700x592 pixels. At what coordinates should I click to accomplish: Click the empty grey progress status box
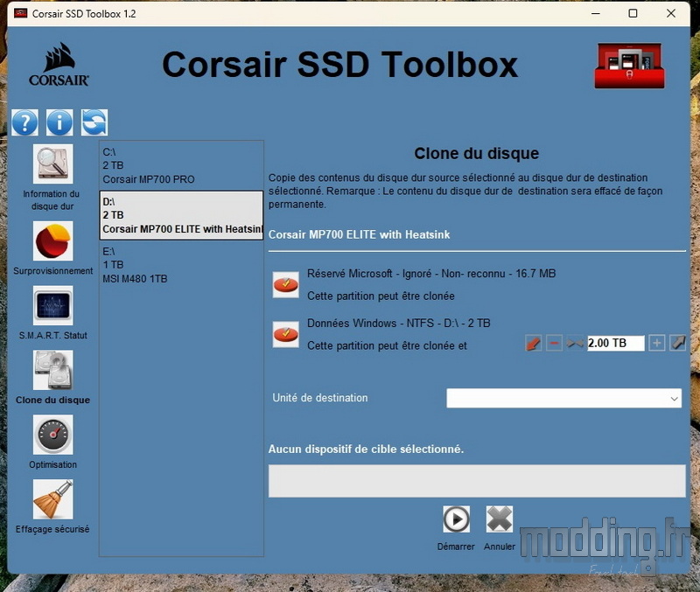click(477, 481)
